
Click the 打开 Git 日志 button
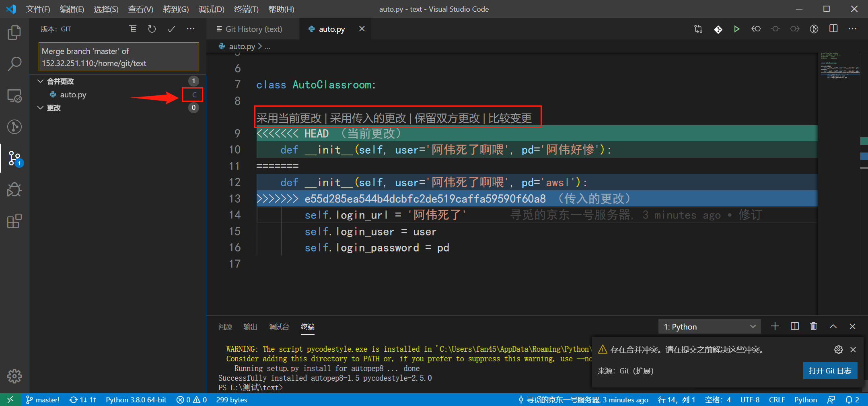point(830,371)
